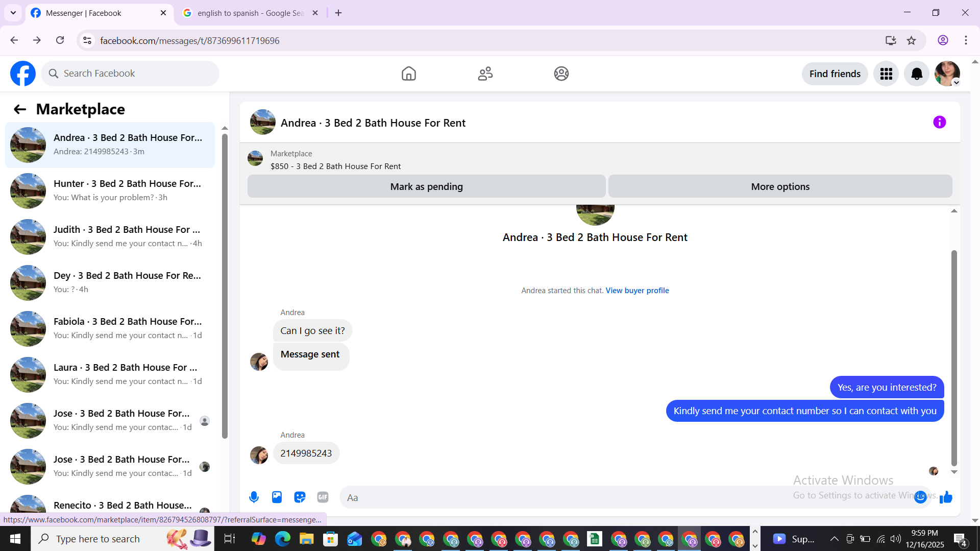The height and width of the screenshot is (551, 980).
Task: Open the GIF picker
Action: tap(323, 497)
